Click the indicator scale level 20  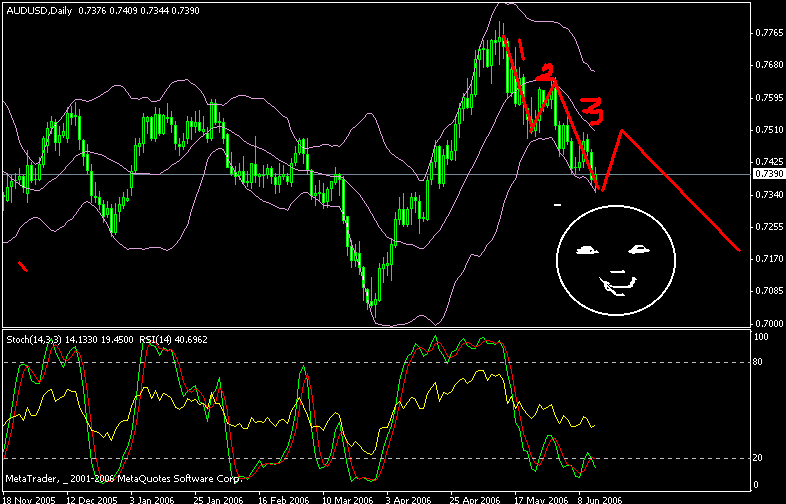757,457
